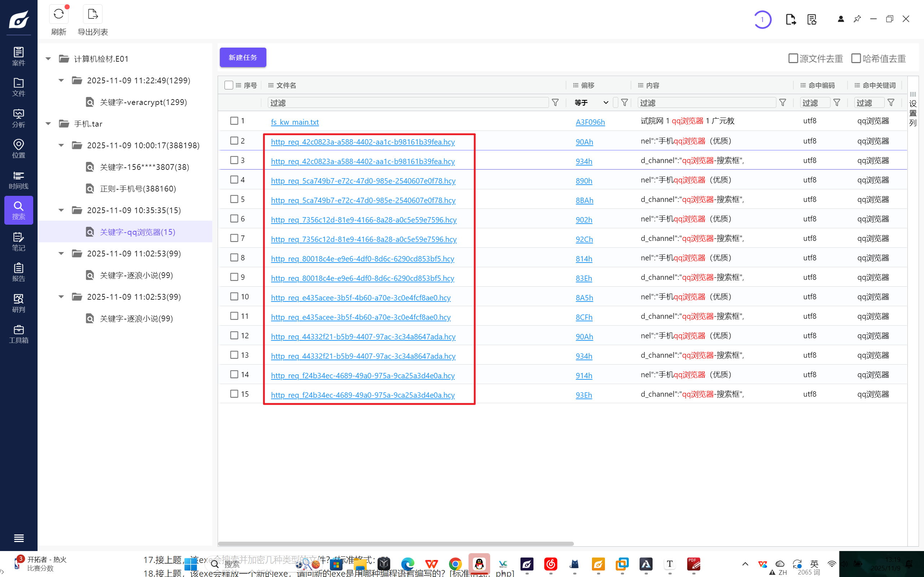
Task: Click the 导出列表 export list icon
Action: point(92,14)
